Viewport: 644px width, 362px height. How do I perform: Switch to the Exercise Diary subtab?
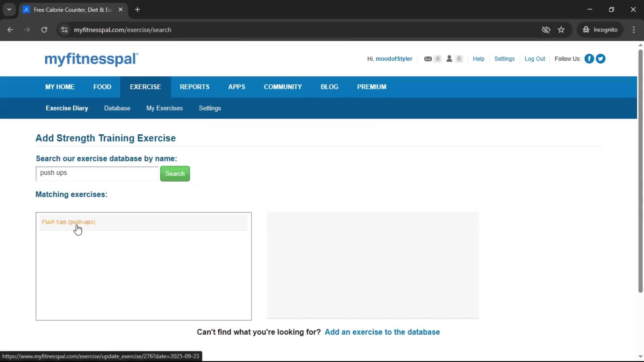tap(67, 108)
